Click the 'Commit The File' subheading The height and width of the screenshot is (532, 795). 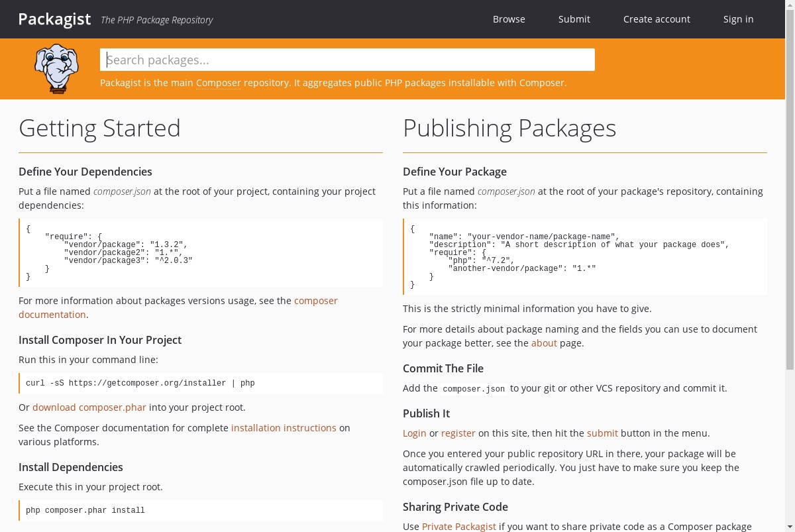(443, 368)
